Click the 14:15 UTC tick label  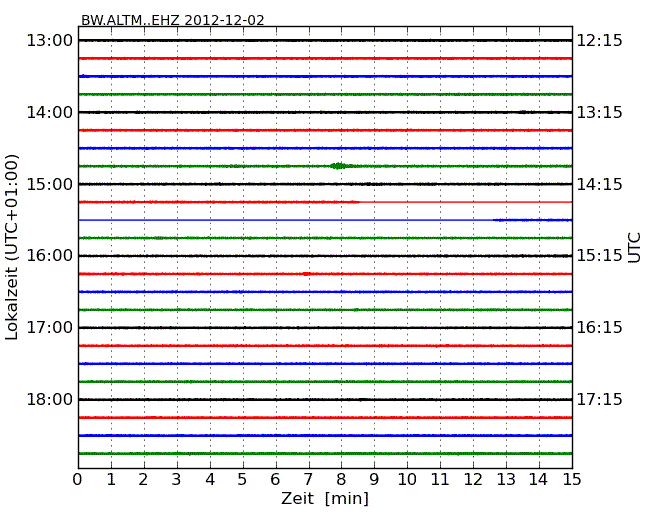pyautogui.click(x=600, y=184)
